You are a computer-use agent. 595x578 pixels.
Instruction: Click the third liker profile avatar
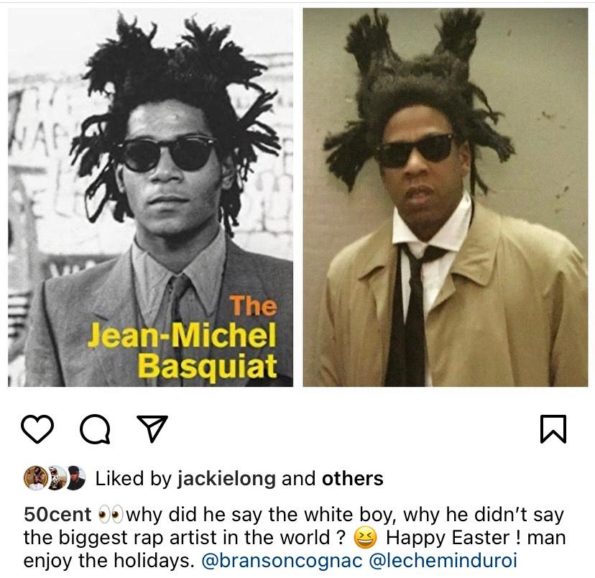pos(75,477)
